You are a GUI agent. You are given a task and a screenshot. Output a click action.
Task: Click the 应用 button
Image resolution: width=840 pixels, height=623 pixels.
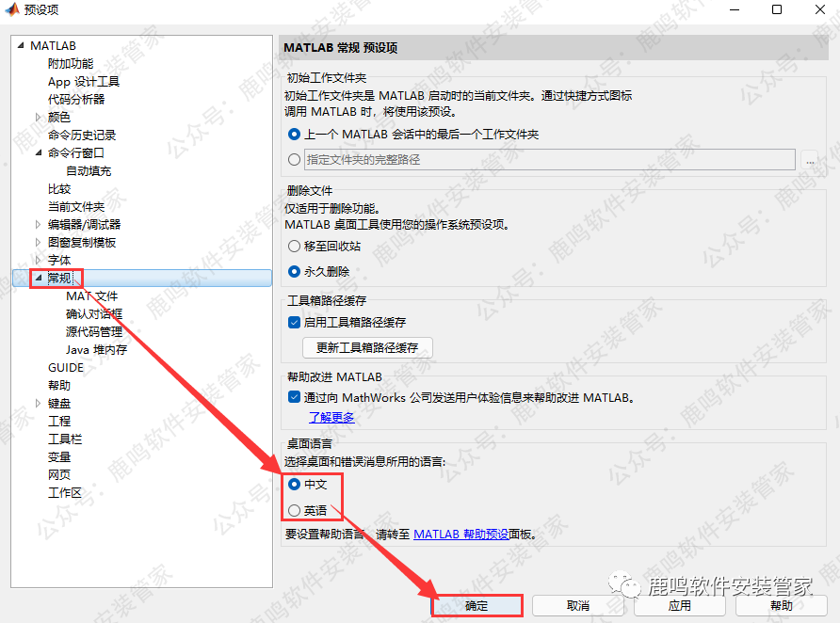tap(680, 606)
